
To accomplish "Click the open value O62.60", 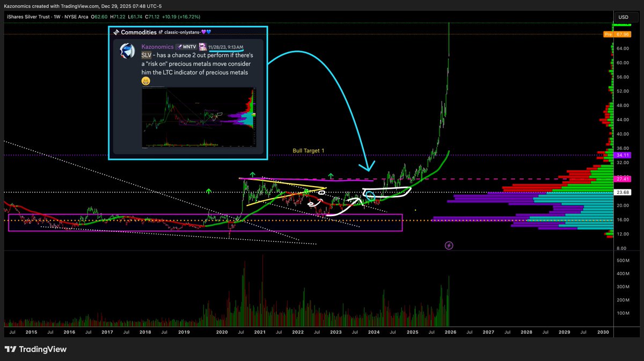I will [x=100, y=17].
